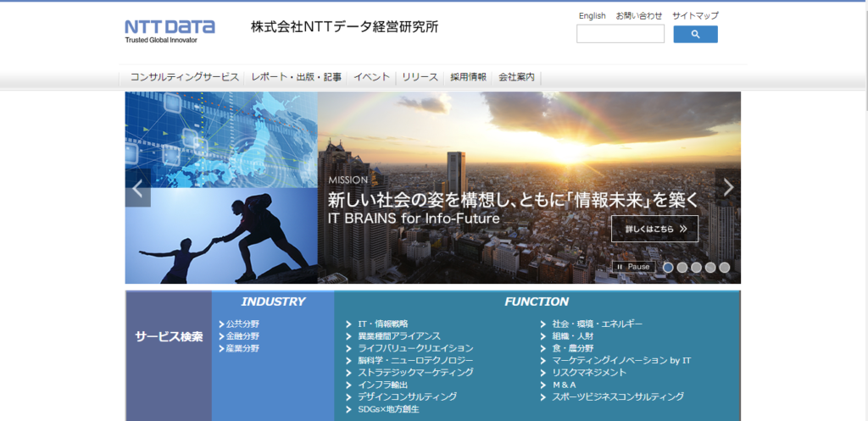Open 食・農分野 link

(x=573, y=348)
